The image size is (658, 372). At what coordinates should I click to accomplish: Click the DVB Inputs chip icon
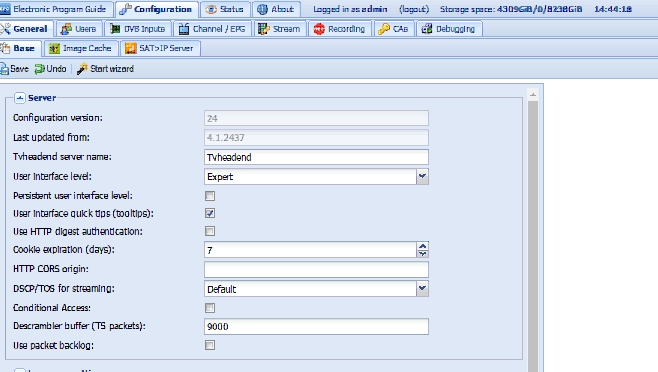click(115, 29)
